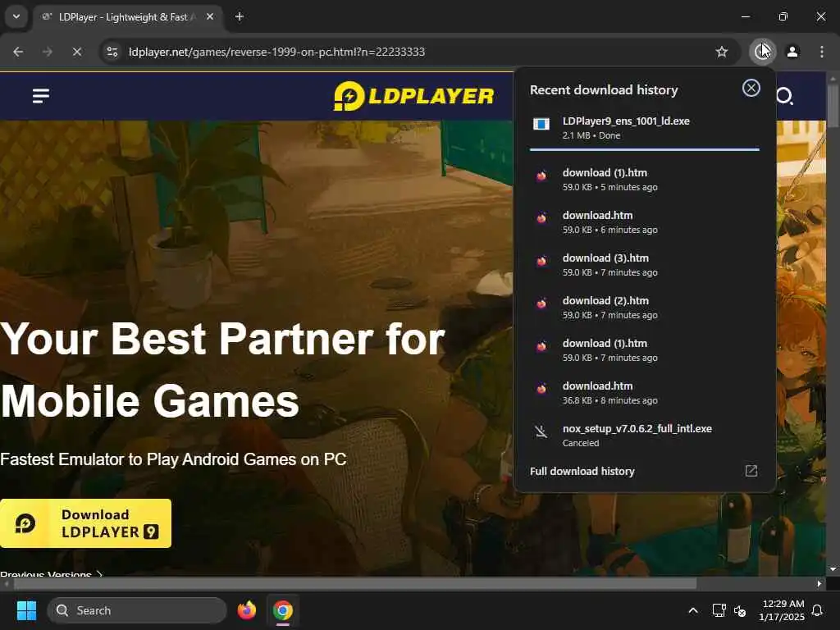Click the LDPlayer9 exe file icon
Viewport: 840px width, 630px height.
(541, 125)
